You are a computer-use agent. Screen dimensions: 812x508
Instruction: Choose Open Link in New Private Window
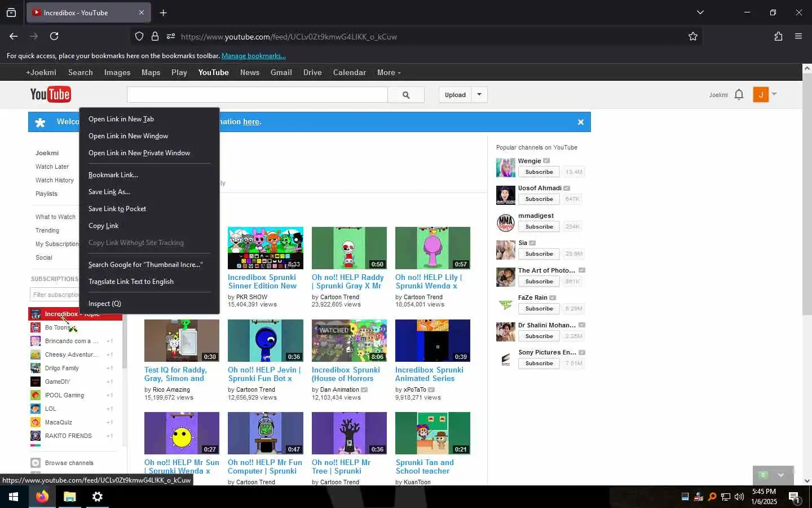pos(149,153)
